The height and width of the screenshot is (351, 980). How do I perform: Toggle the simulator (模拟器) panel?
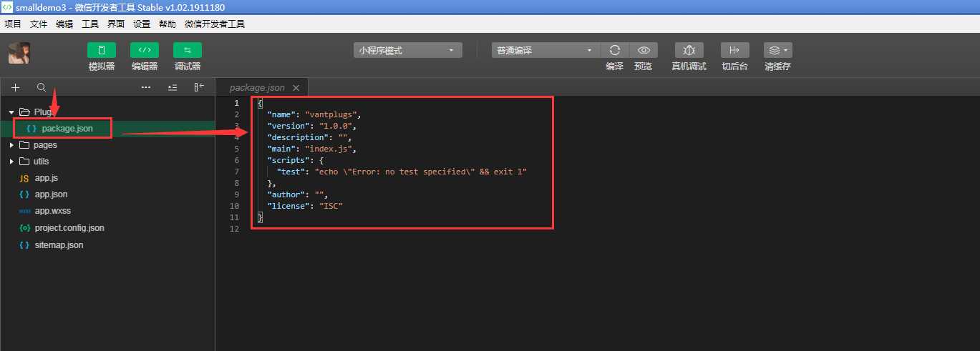(102, 50)
